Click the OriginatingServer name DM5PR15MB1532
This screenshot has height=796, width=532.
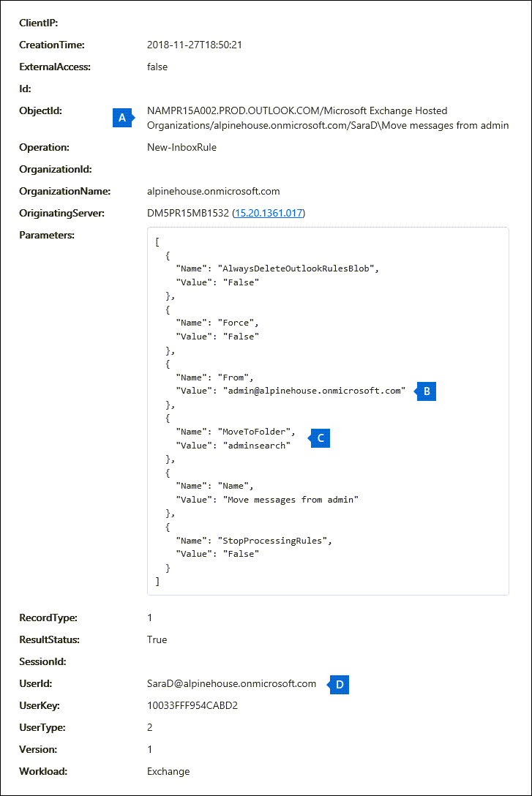[x=188, y=213]
